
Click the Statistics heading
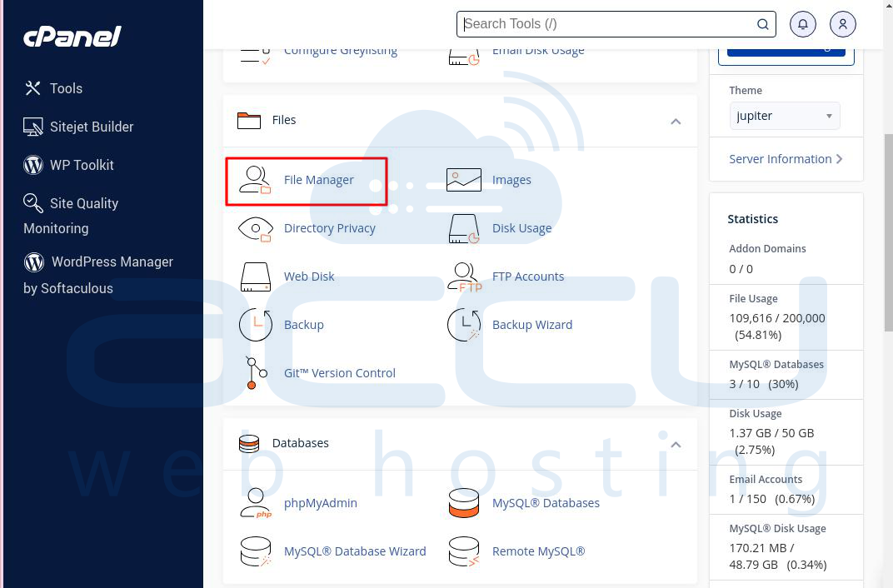coord(752,219)
